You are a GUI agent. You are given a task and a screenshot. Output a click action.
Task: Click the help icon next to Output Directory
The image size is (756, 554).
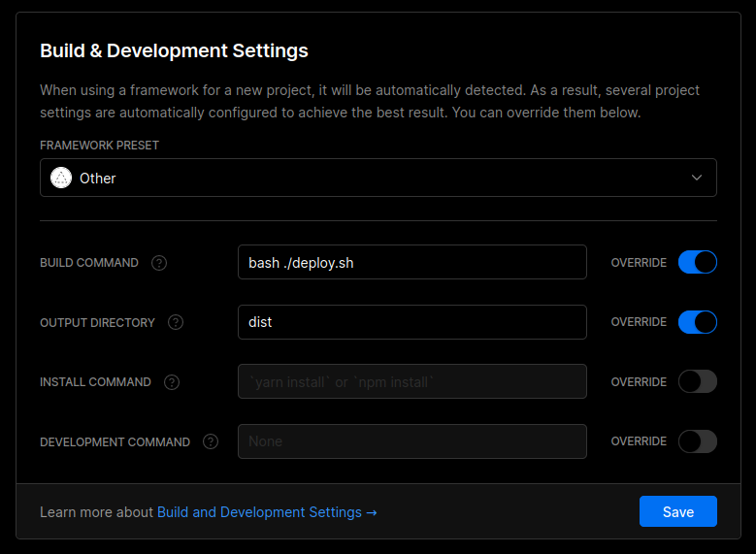(x=176, y=322)
